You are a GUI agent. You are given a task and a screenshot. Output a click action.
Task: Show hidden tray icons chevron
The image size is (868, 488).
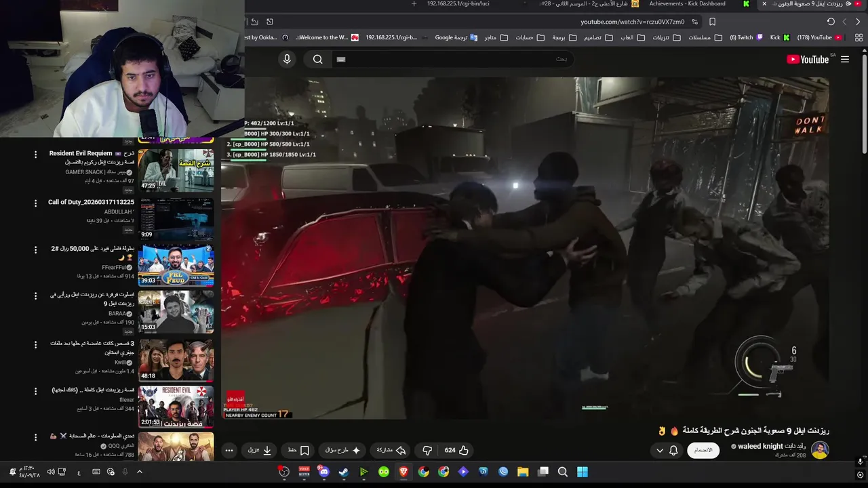click(x=140, y=472)
